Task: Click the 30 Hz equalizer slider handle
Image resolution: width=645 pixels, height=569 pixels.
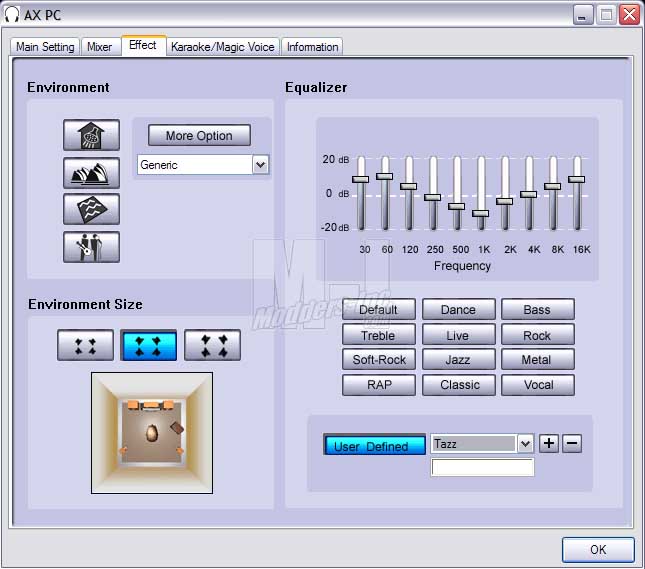Action: tap(360, 179)
